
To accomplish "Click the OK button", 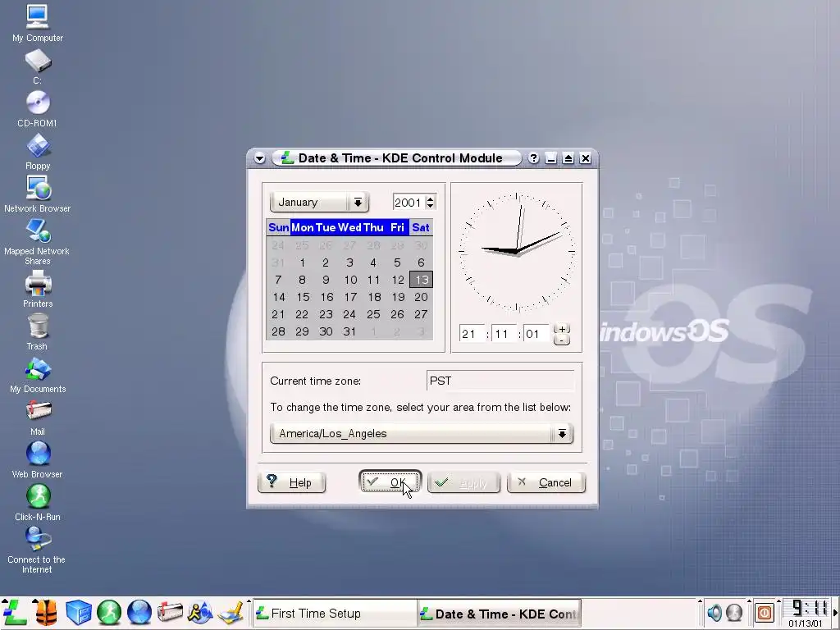I will tap(390, 482).
